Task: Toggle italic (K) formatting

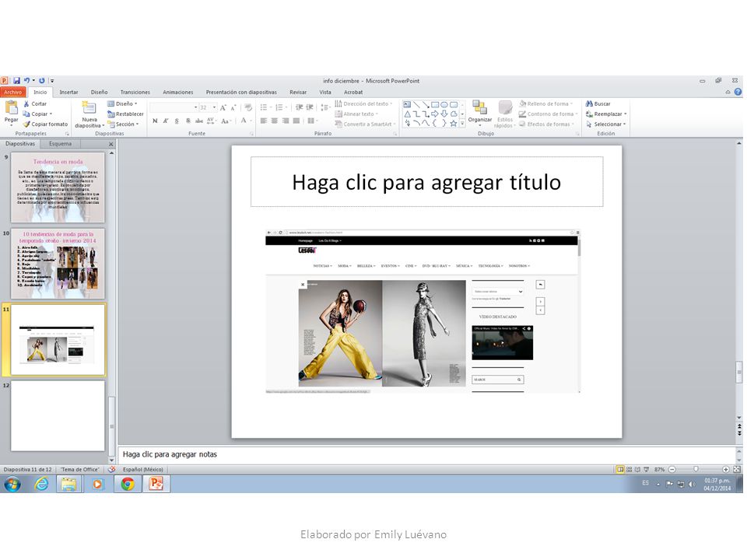Action: point(166,121)
